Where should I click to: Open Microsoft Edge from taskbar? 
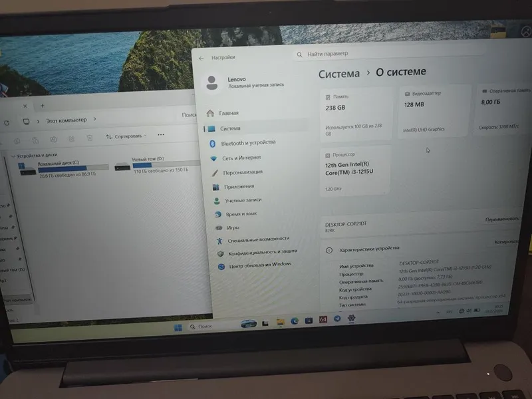pyautogui.click(x=295, y=321)
